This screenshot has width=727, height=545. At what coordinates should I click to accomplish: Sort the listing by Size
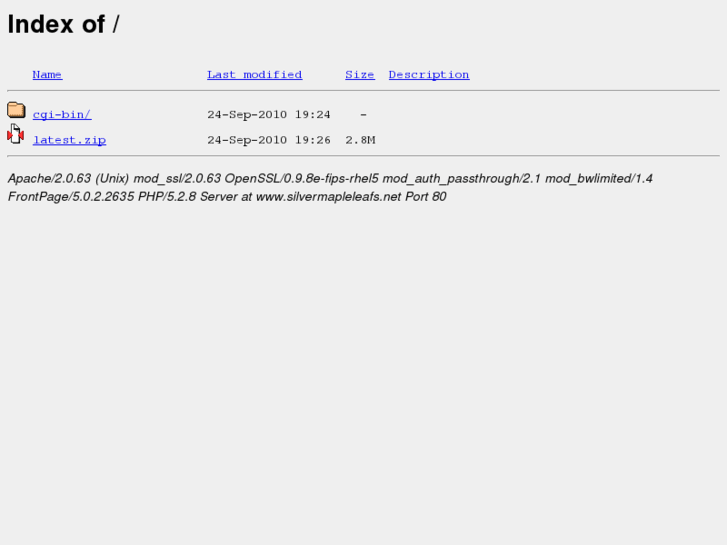[360, 75]
